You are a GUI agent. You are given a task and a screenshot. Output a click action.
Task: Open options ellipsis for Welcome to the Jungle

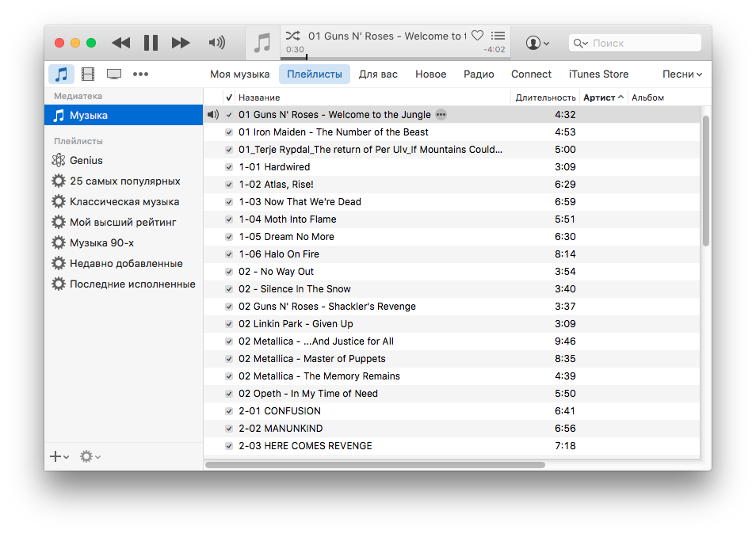click(x=441, y=115)
